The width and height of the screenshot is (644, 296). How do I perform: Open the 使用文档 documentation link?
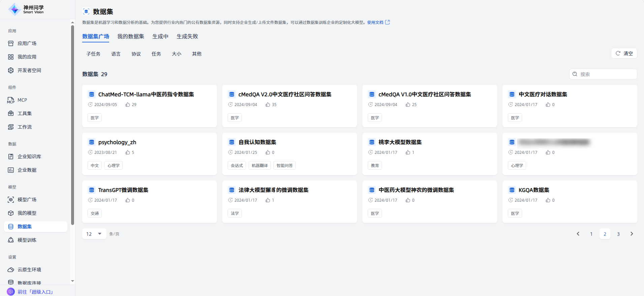[x=378, y=23]
